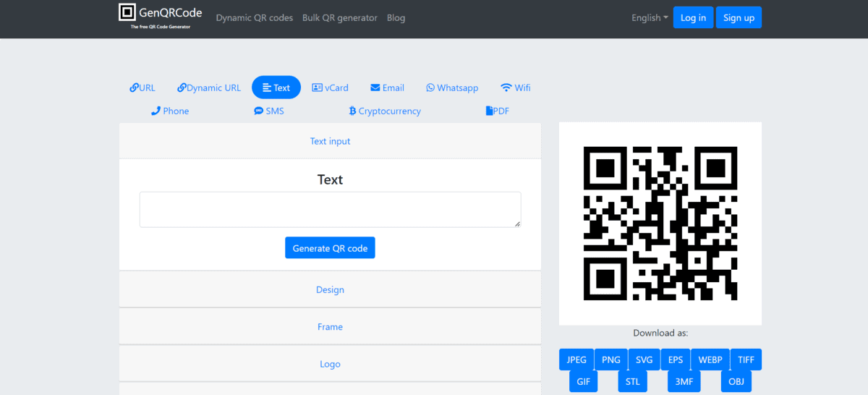Expand the Frame section
The width and height of the screenshot is (868, 395).
(x=330, y=327)
